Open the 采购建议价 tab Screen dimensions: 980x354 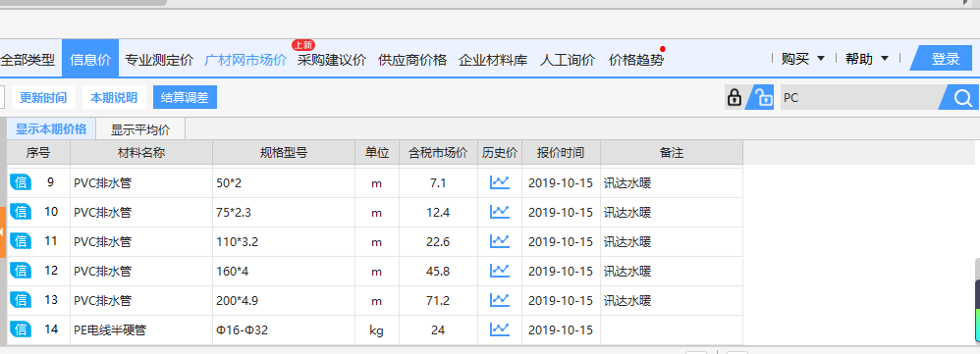tap(331, 60)
